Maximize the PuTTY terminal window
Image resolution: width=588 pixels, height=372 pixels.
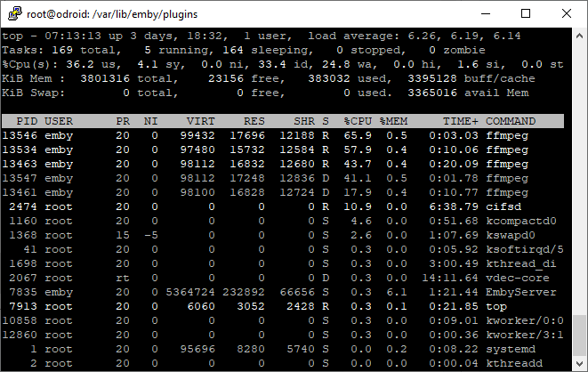point(526,14)
